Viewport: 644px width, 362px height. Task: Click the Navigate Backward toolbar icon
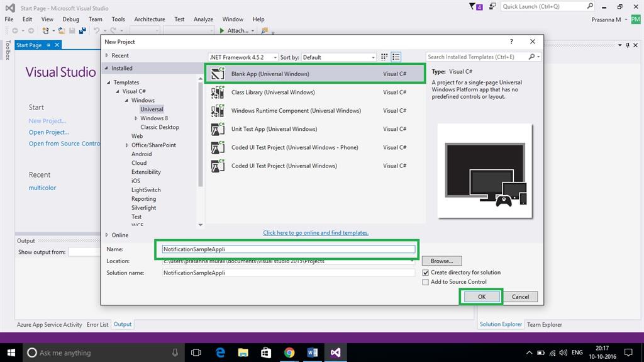tap(15, 30)
